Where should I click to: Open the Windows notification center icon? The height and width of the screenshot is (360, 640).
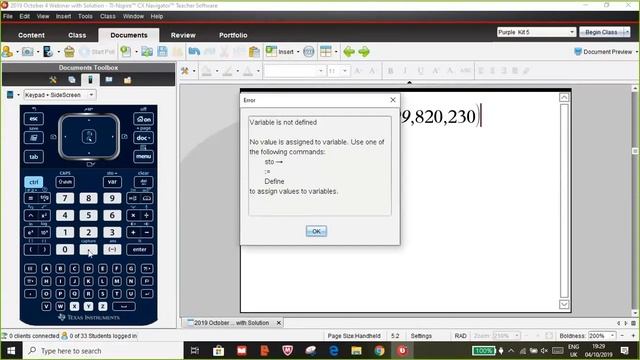click(624, 351)
